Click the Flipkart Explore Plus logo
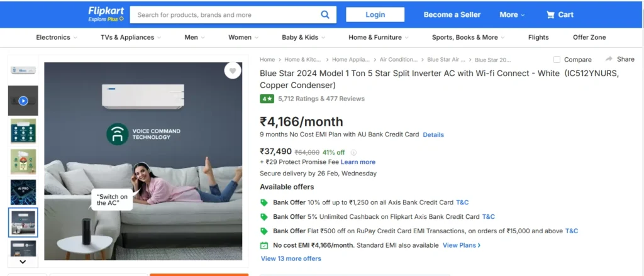Image resolution: width=644 pixels, height=276 pixels. (106, 14)
